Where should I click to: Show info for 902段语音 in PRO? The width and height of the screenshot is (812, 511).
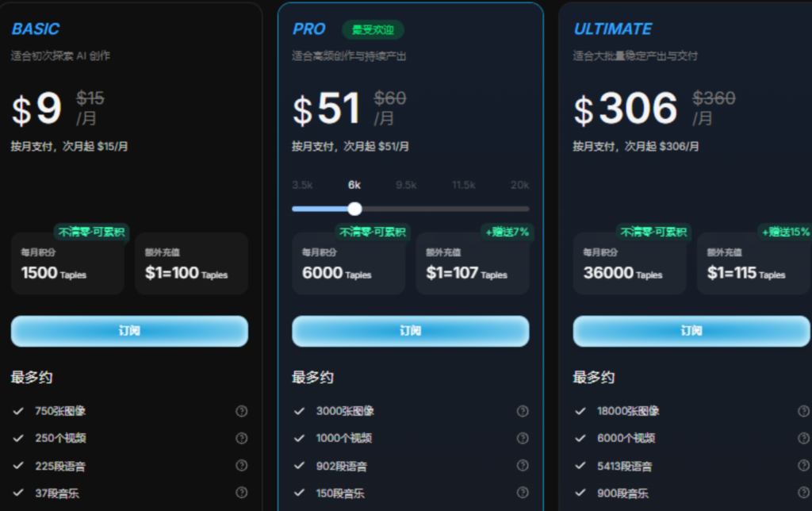523,466
